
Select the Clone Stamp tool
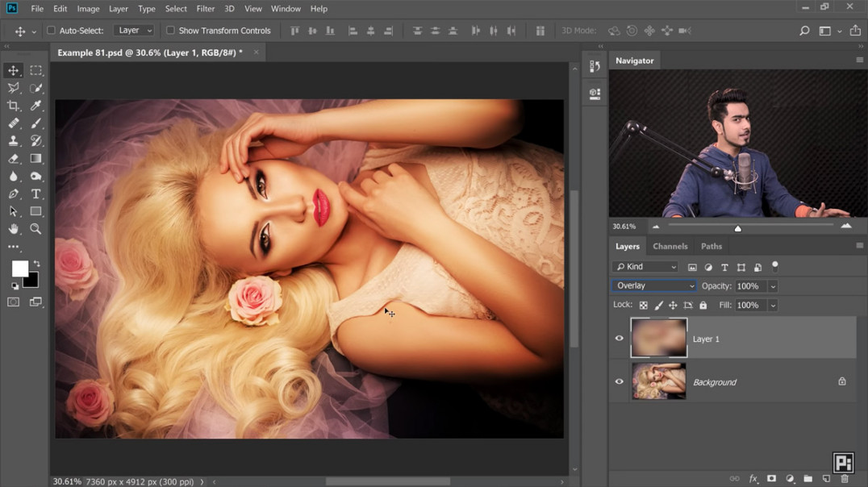pos(13,141)
